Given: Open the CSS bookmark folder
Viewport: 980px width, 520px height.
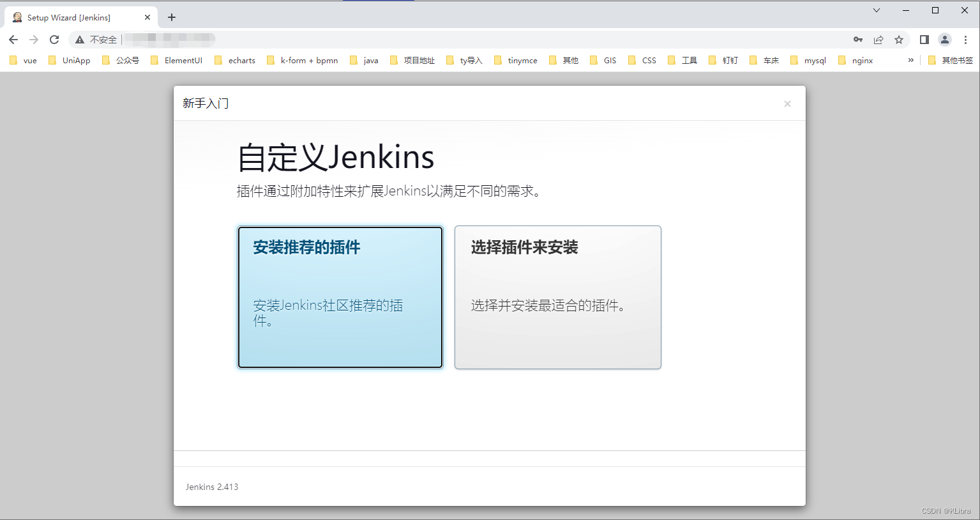Looking at the screenshot, I should coord(642,61).
